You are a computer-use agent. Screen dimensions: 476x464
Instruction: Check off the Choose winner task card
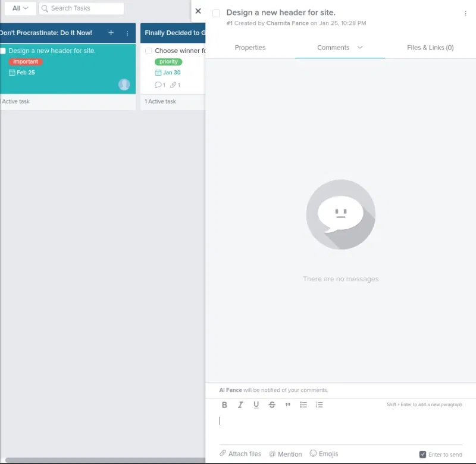pos(149,51)
